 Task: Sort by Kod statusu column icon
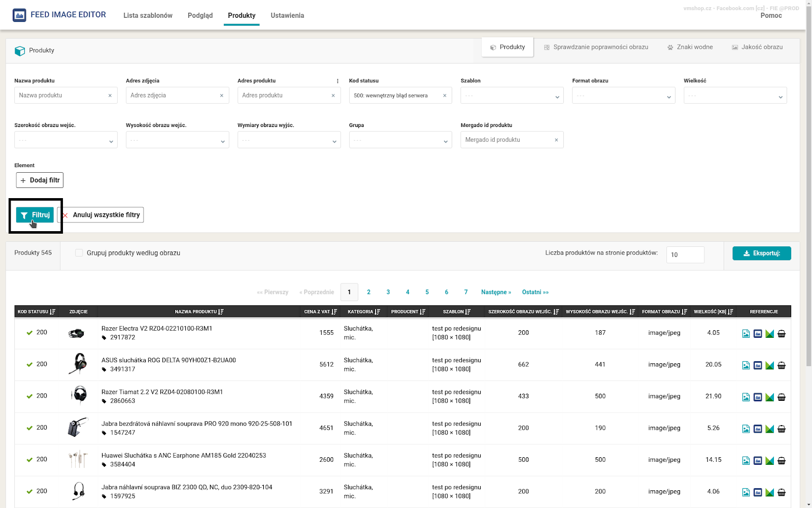point(53,312)
